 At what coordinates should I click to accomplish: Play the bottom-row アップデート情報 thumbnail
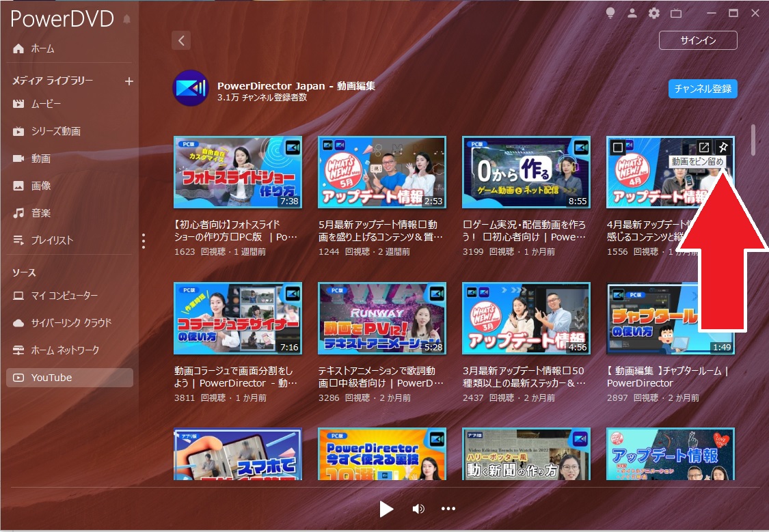[x=671, y=453]
